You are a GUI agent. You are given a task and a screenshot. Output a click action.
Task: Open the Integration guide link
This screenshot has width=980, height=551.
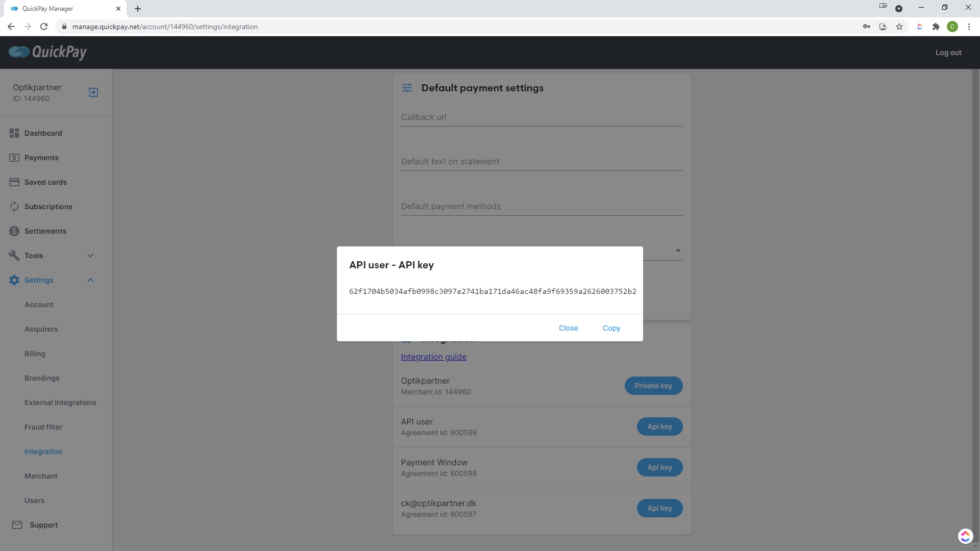[x=433, y=357]
